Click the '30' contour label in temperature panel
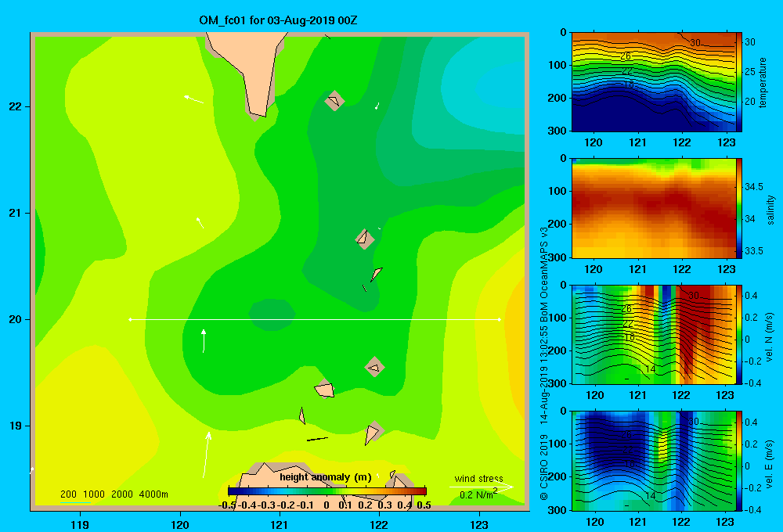The width and height of the screenshot is (783, 532). click(x=695, y=43)
